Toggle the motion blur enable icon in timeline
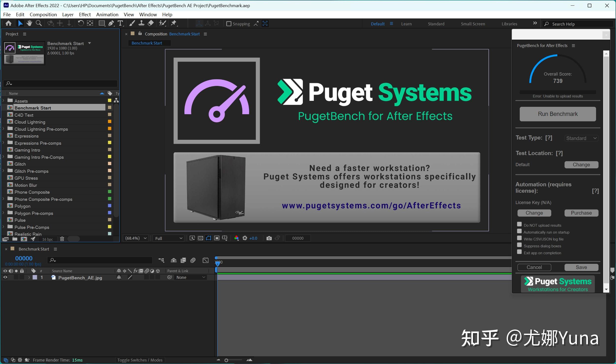Viewport: 616px width, 364px height. [193, 260]
